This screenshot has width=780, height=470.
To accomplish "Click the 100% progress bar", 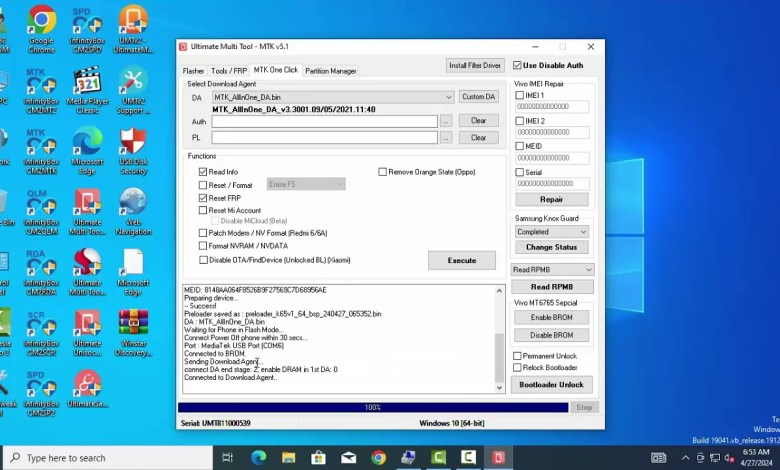I will click(x=372, y=407).
